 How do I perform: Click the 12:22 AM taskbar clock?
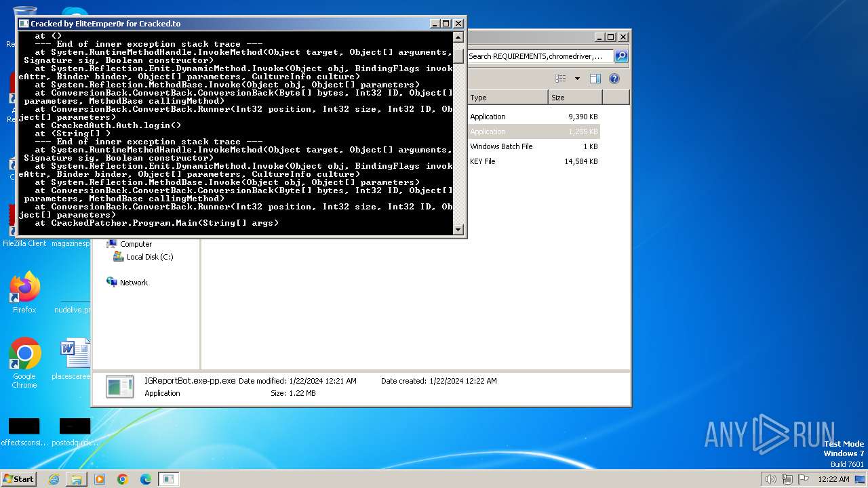pos(833,479)
